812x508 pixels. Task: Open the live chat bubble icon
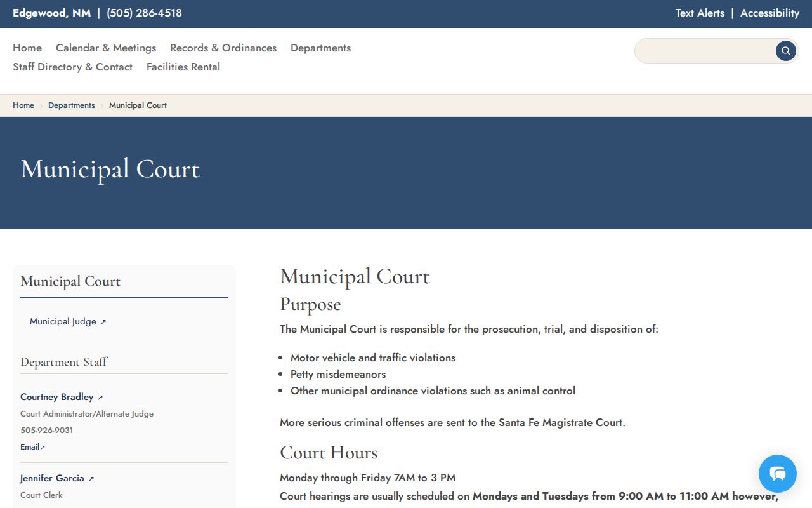coord(778,474)
